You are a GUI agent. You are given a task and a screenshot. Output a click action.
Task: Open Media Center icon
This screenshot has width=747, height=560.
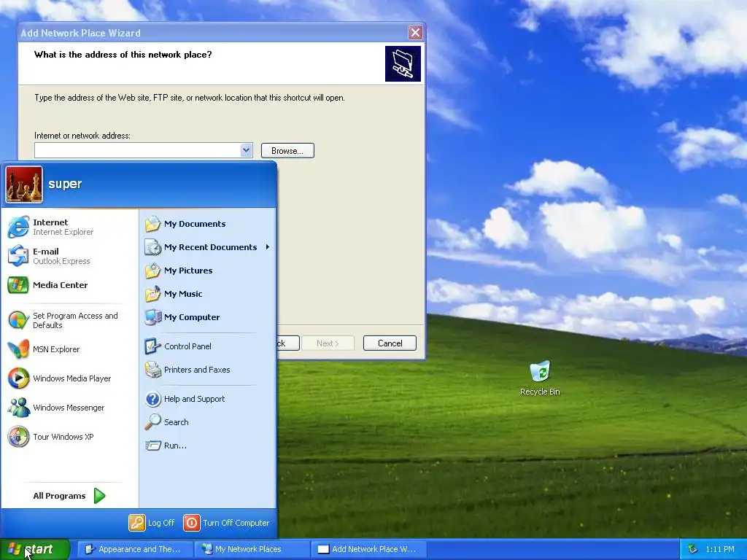[18, 285]
